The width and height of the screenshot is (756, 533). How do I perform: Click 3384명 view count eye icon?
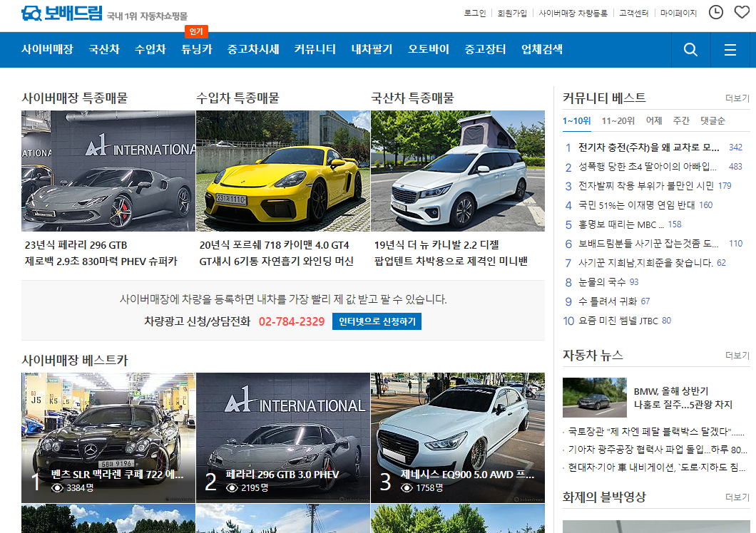point(57,488)
